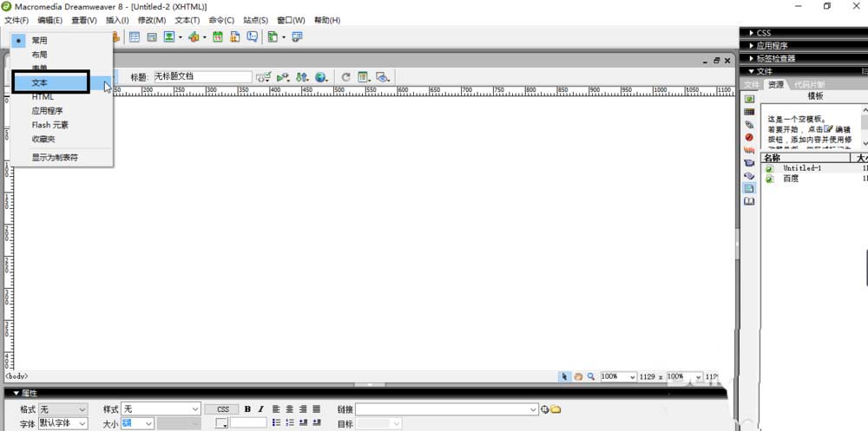Show URLs category in Assets panel
The height and width of the screenshot is (431, 868).
coord(749,125)
